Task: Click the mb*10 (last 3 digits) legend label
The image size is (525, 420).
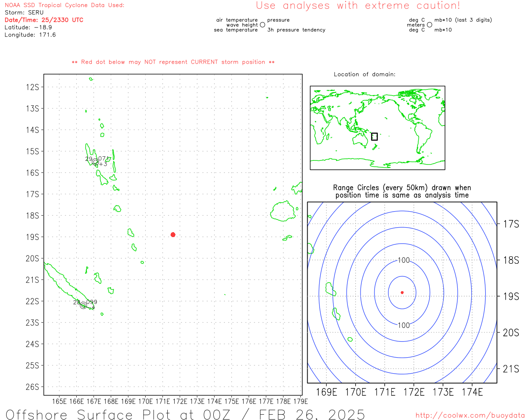Action: point(463,20)
